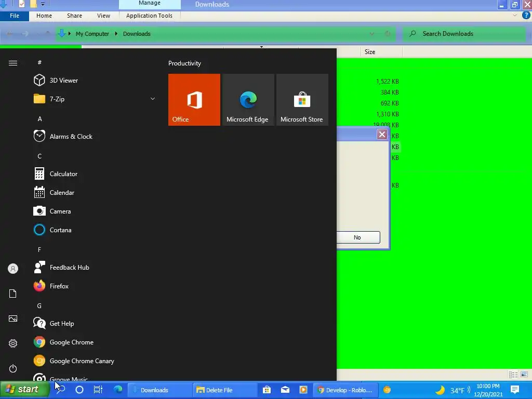Viewport: 532px width, 399px height.
Task: Open Mail from the taskbar
Action: click(285, 390)
